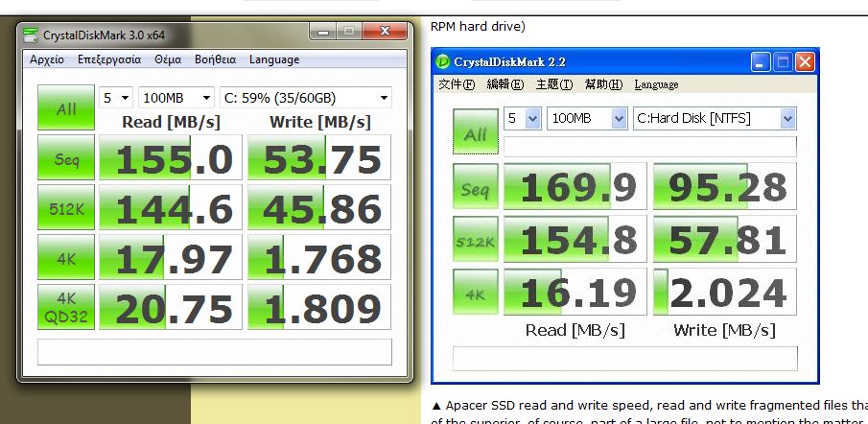Open 編輯(E) menu in CrystalDiskMark 2.2
Viewport: 868px width, 424px height.
tap(504, 84)
